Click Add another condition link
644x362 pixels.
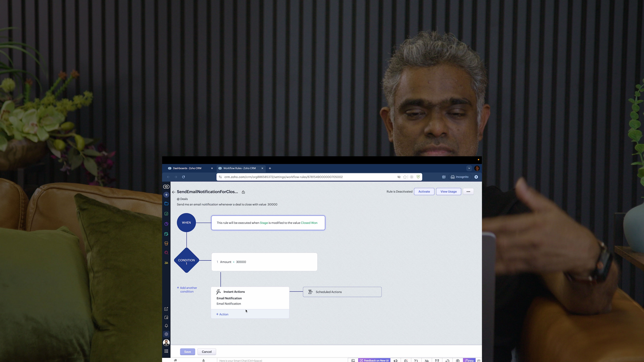[187, 290]
